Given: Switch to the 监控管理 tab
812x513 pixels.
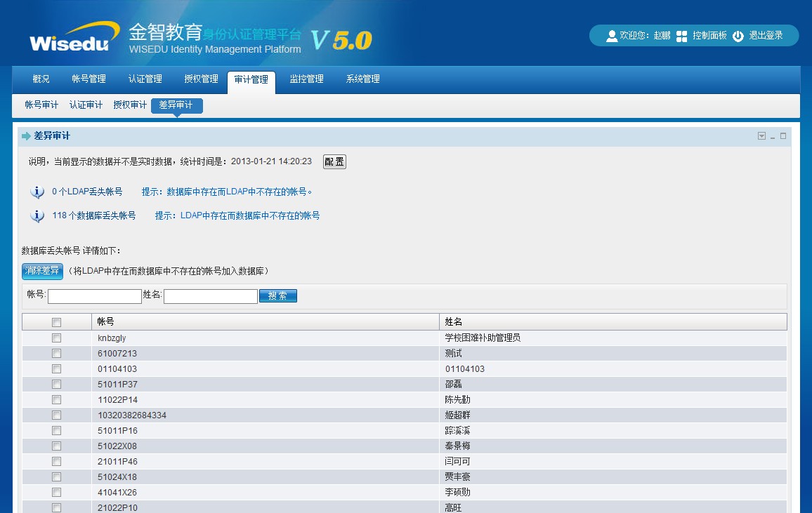Looking at the screenshot, I should click(x=306, y=79).
